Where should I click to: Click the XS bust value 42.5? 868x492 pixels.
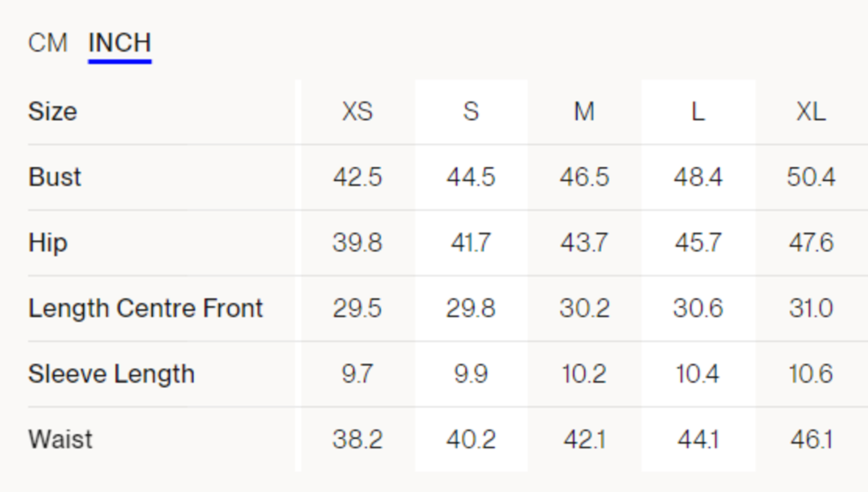click(357, 177)
